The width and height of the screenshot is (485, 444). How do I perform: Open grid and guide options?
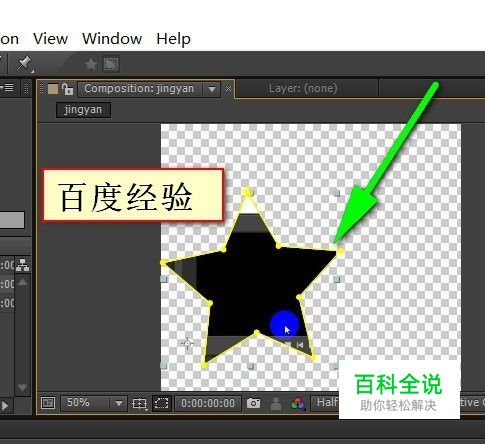[x=139, y=404]
